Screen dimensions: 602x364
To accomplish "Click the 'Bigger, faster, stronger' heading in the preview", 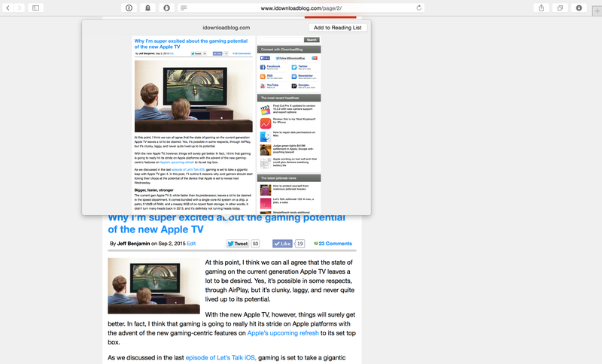I will pos(154,190).
